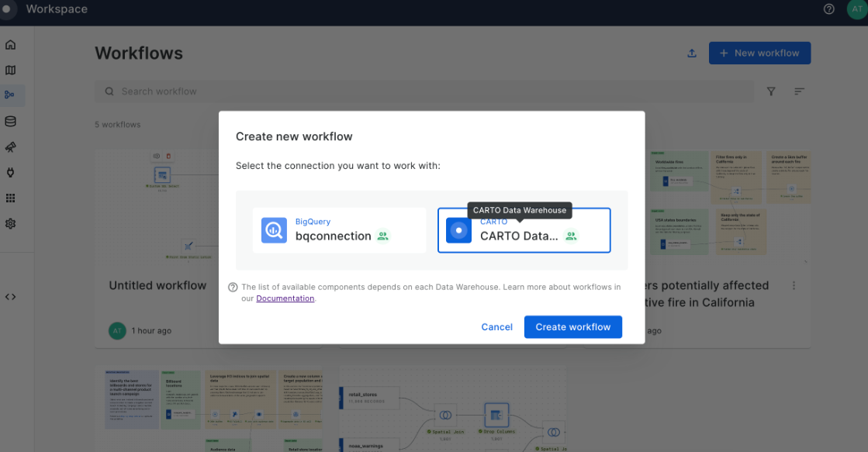
Task: Open Settings gear in sidebar
Action: 11,223
